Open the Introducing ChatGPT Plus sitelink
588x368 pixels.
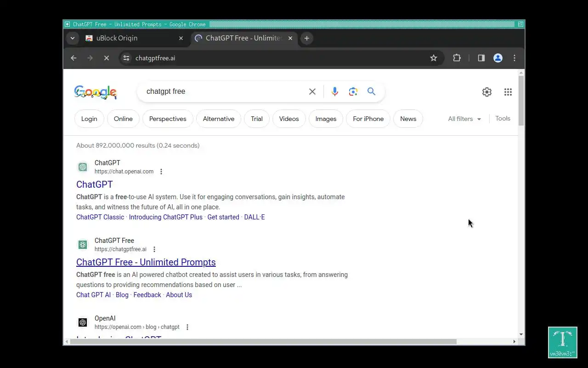coord(166,217)
